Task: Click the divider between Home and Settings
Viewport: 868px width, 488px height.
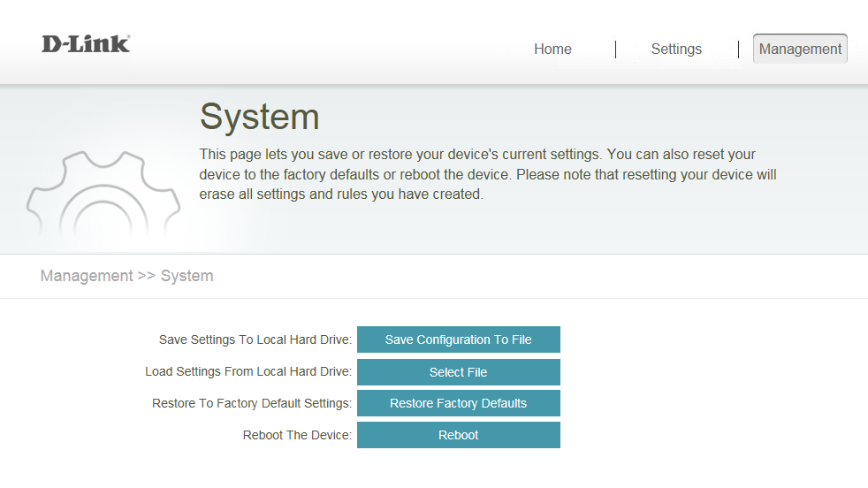Action: (x=615, y=50)
